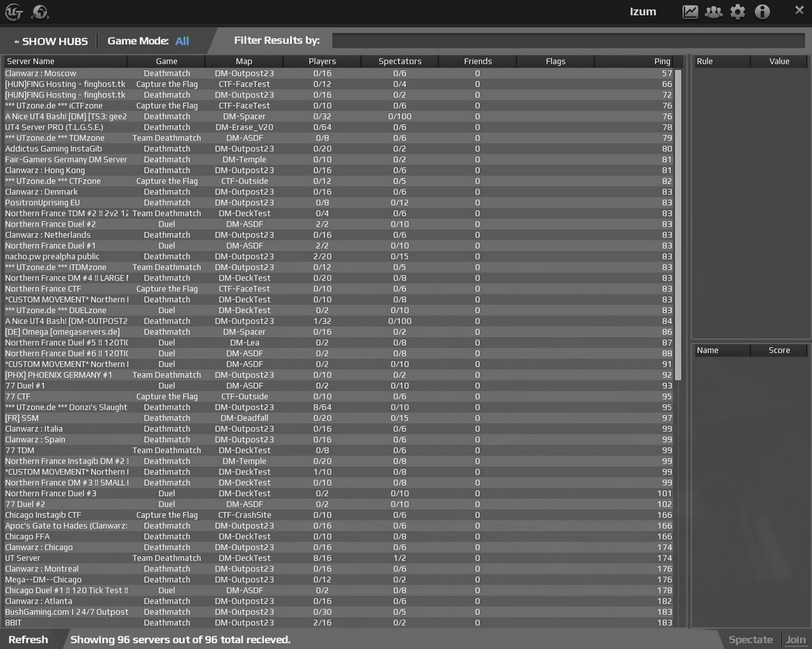Select UT4 Server PRO (T.L.G.S.E.) row

(x=339, y=128)
